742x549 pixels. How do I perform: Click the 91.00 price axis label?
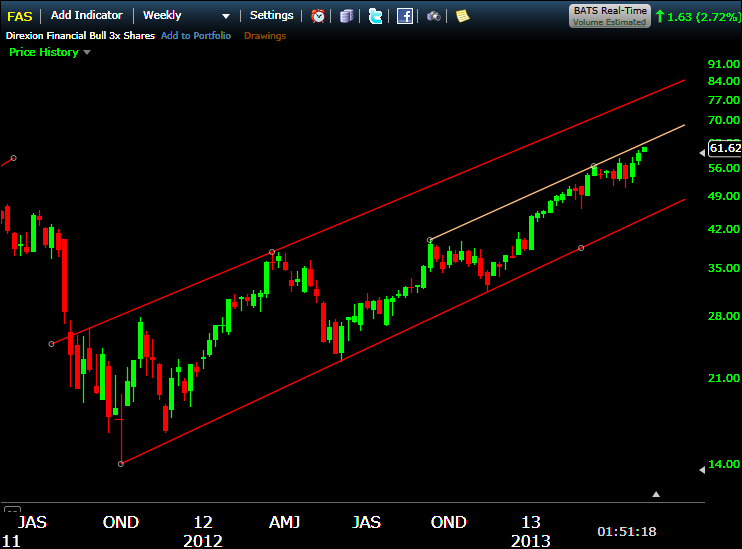point(724,64)
